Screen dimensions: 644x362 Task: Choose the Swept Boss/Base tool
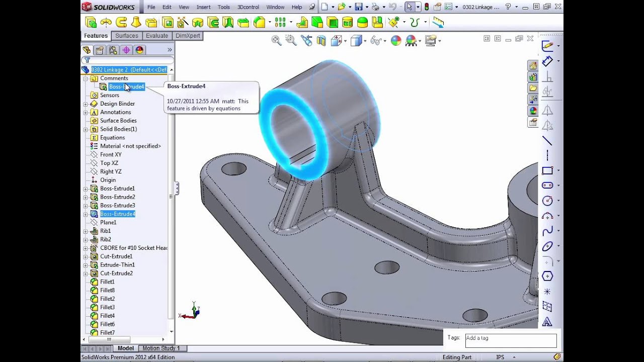[121, 22]
